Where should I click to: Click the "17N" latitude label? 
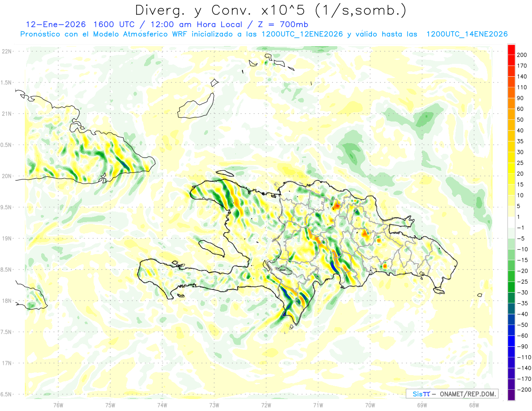point(7,363)
